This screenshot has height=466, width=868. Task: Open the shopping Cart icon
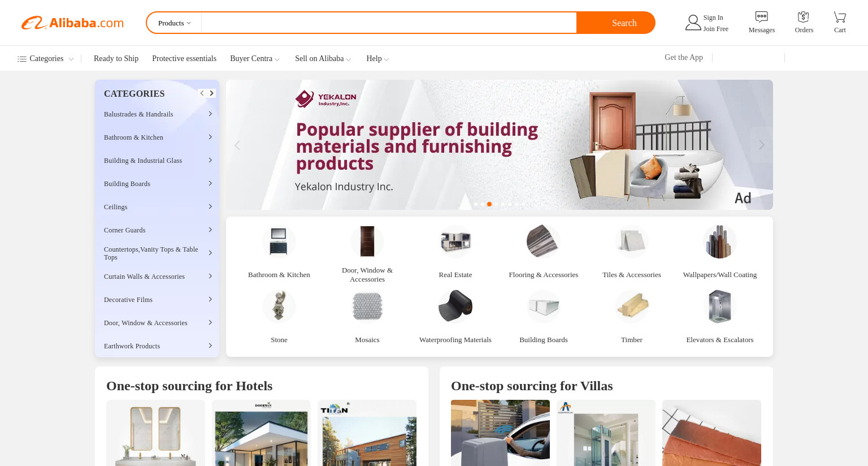[840, 17]
